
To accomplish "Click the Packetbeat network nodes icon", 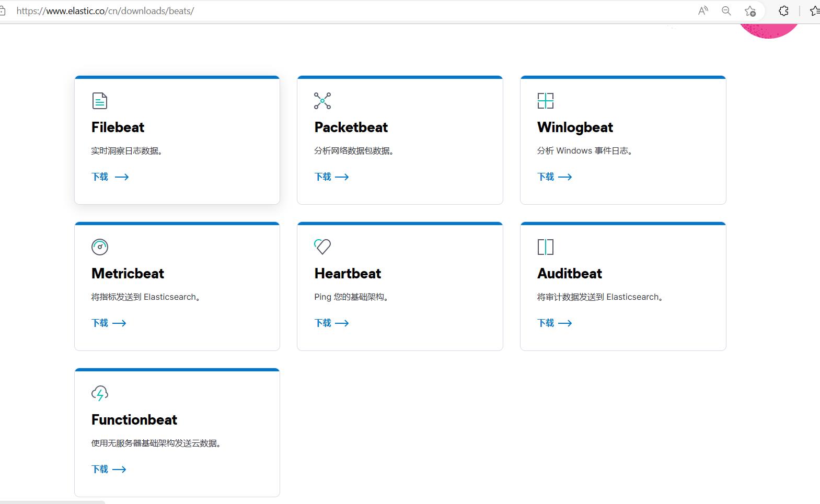I will click(x=322, y=101).
